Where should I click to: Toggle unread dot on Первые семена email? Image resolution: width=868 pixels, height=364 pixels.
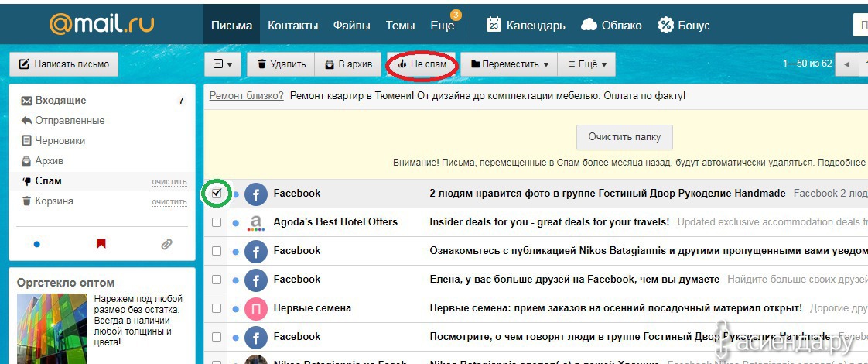(235, 308)
